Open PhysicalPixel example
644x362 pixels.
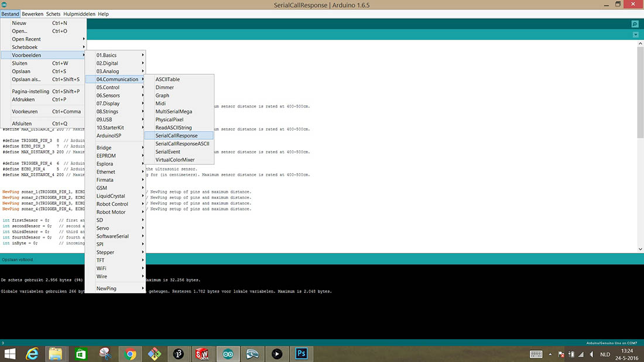[x=179, y=119]
